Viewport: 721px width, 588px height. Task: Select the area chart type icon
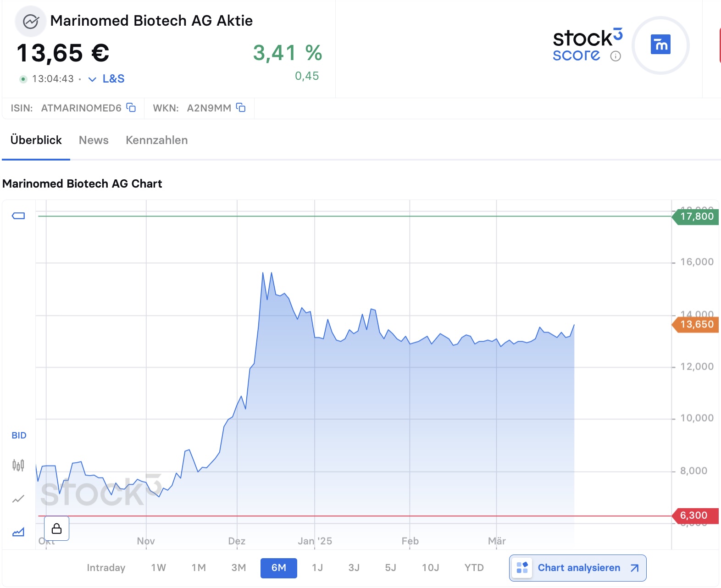click(x=18, y=532)
